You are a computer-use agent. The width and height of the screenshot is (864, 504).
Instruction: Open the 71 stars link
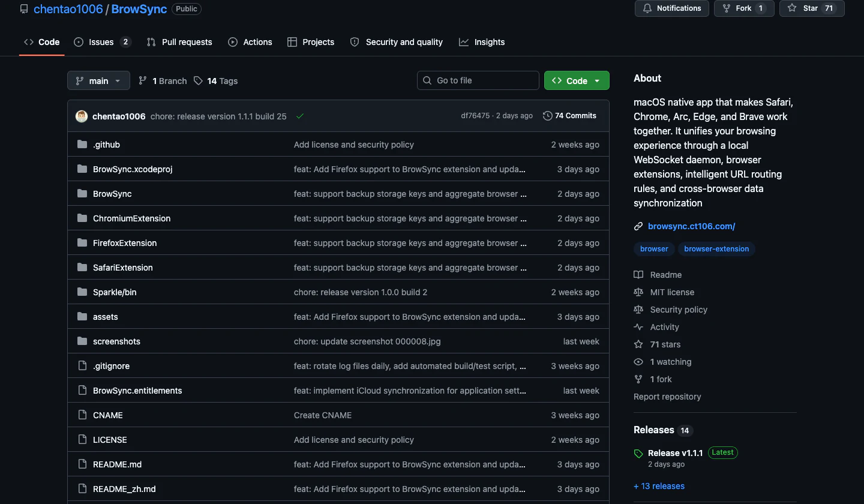(665, 344)
